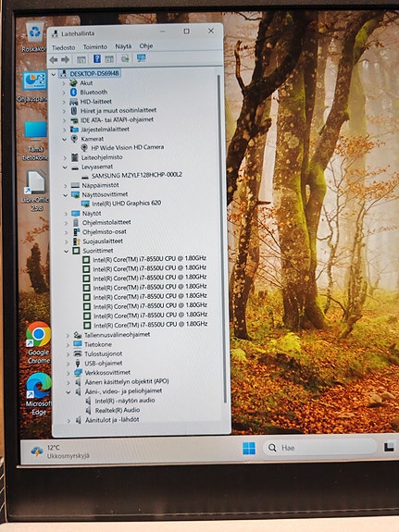
Task: Collapse the Kamerat category
Action: coord(65,139)
